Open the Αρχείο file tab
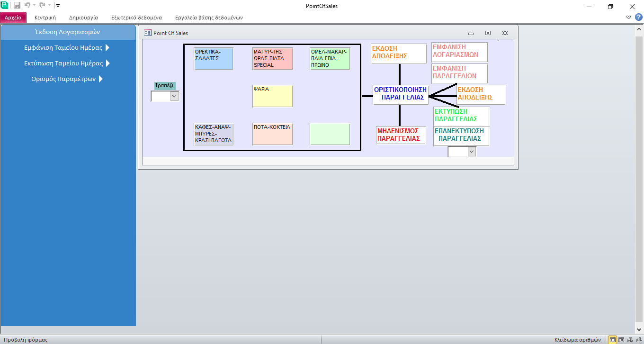The width and height of the screenshot is (644, 344). tap(13, 18)
